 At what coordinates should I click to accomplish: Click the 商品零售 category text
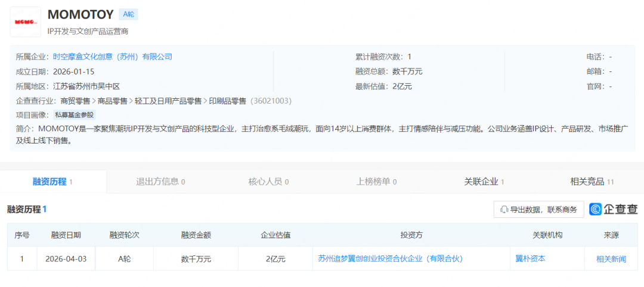(x=113, y=101)
